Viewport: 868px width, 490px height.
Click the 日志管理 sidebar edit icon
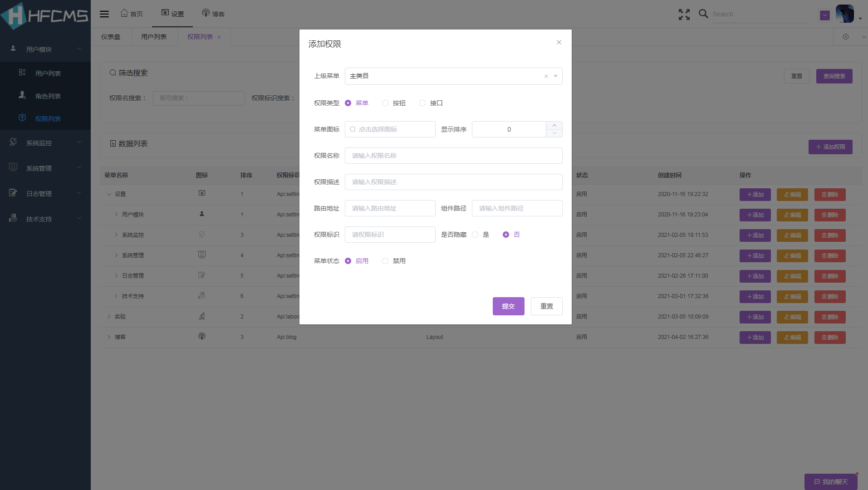pos(13,193)
